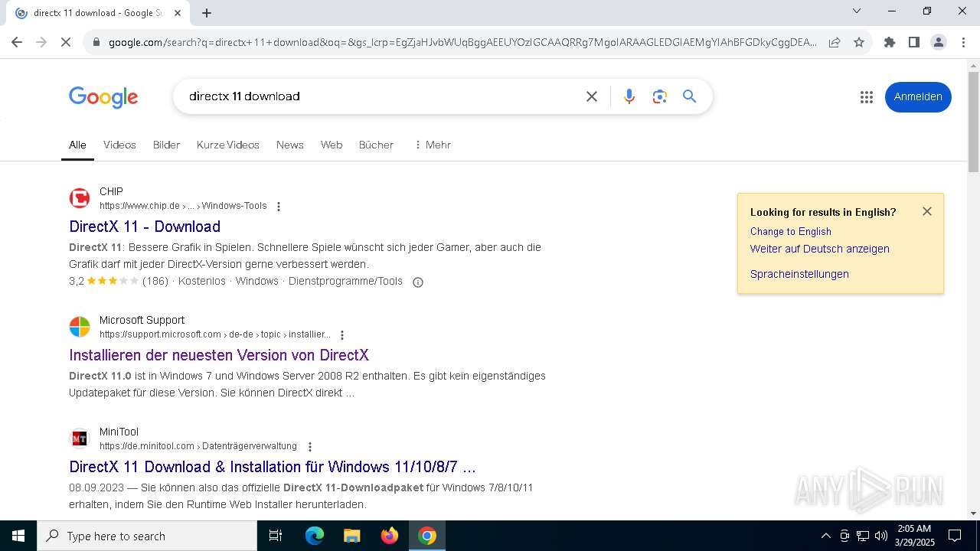The image size is (980, 551).
Task: Click the taskbar Type here to search box
Action: [x=147, y=536]
